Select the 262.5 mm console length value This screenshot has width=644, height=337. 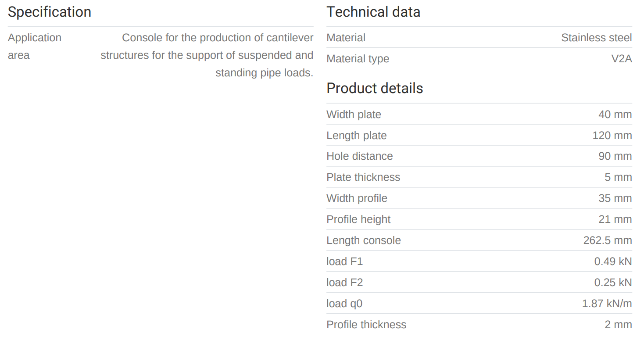(607, 240)
